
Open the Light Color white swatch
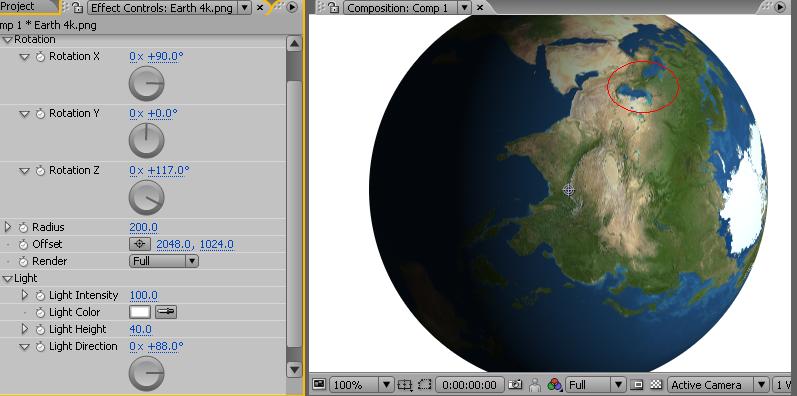pos(141,312)
